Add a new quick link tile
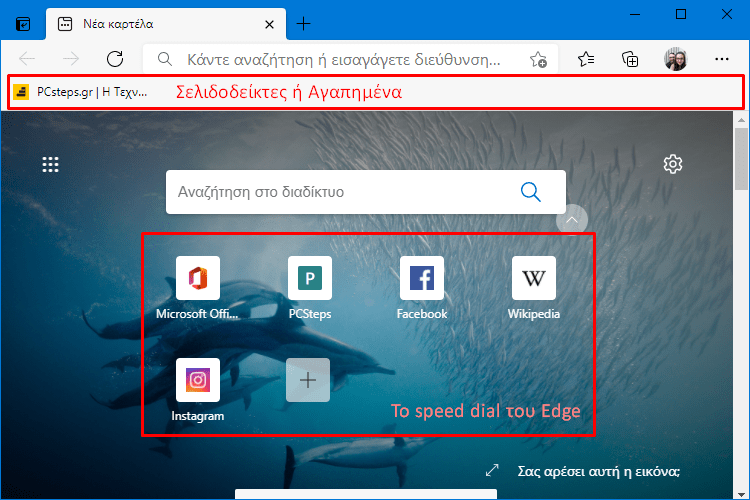 (308, 380)
